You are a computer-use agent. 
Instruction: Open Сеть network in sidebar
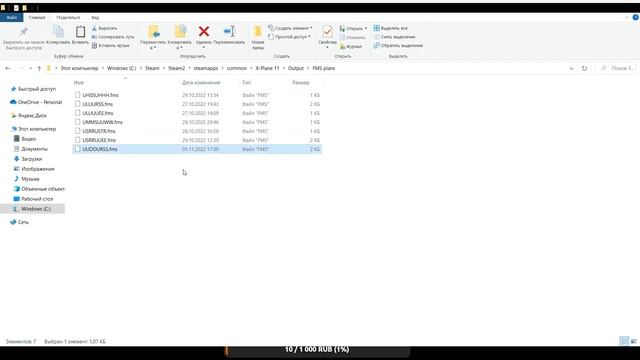[20, 222]
